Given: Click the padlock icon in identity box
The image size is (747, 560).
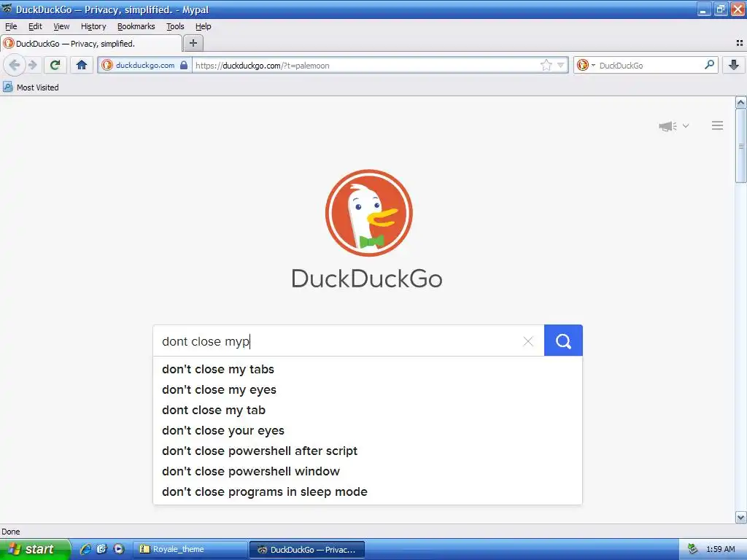Looking at the screenshot, I should (184, 65).
